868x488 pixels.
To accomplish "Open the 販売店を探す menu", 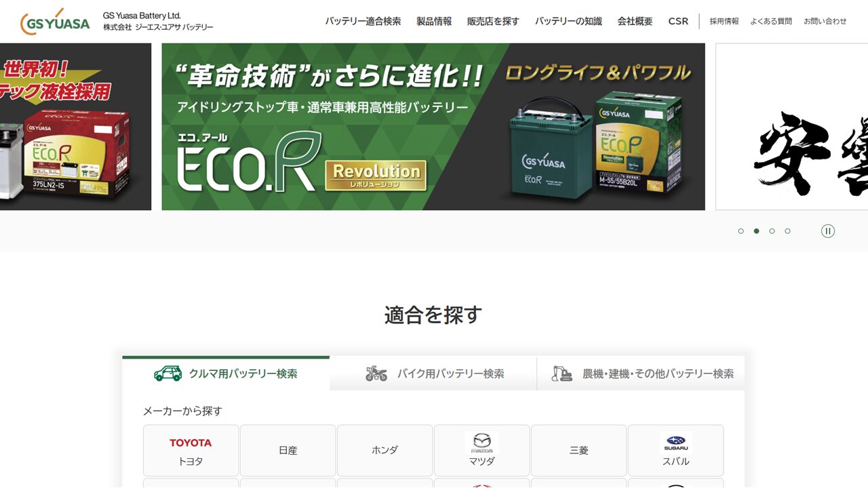I will coord(493,21).
